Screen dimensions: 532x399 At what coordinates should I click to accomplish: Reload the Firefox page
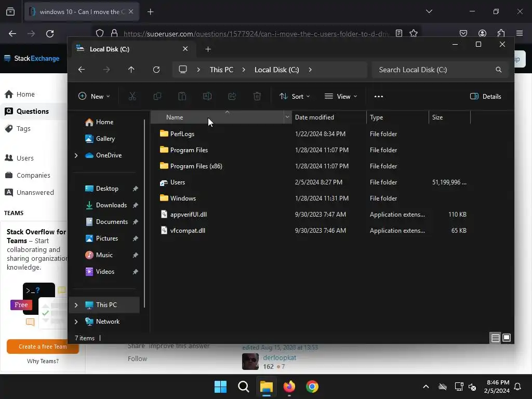[50, 33]
